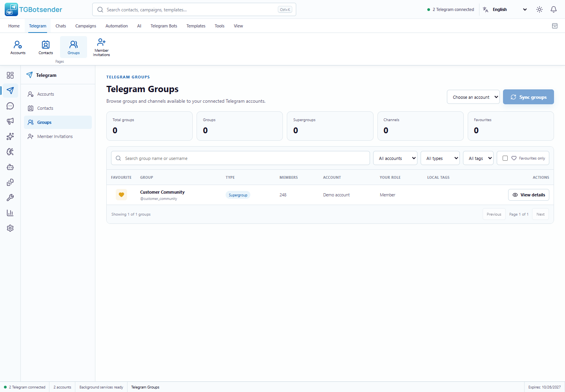
Task: Open the gear settings icon in the left rail
Action: tap(10, 228)
